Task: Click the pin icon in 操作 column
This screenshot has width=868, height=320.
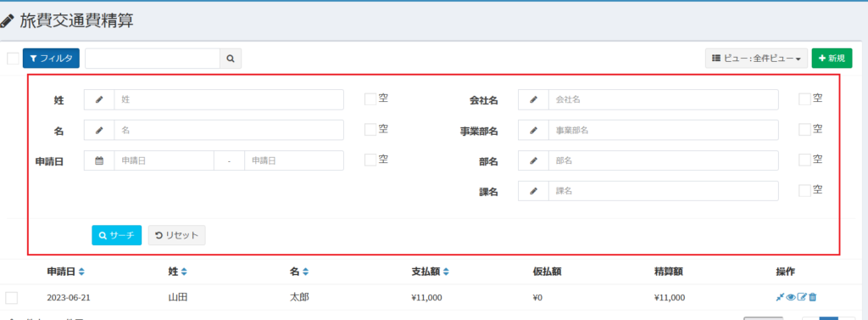Action: coord(780,297)
